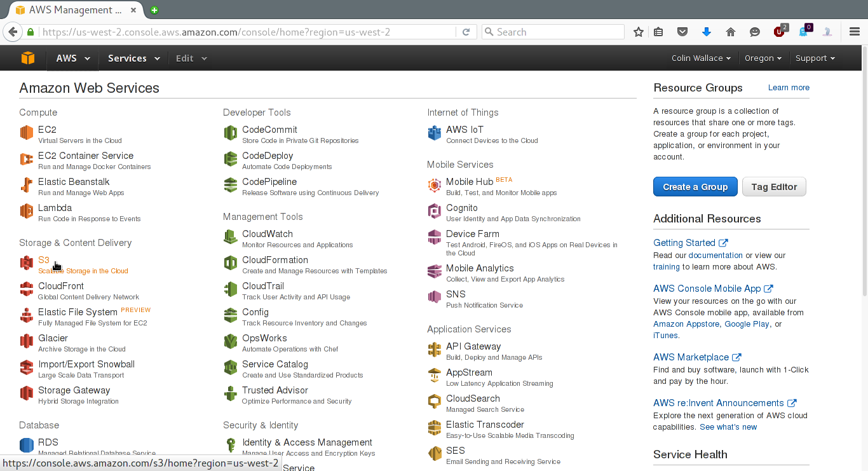Select the Elastic Transcoder icon
868x471 pixels.
coord(435,428)
